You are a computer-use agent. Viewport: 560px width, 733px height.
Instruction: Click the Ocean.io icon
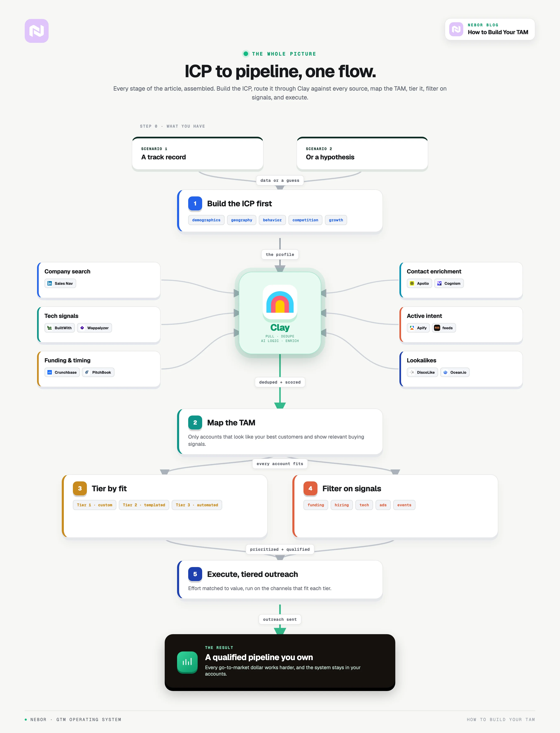pos(445,372)
